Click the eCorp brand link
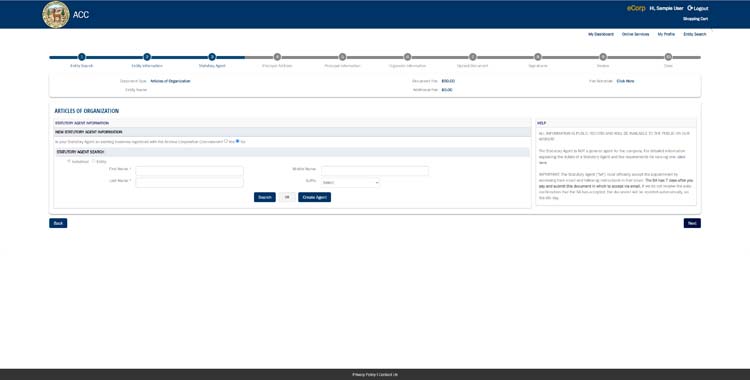750x380 pixels. pos(636,8)
